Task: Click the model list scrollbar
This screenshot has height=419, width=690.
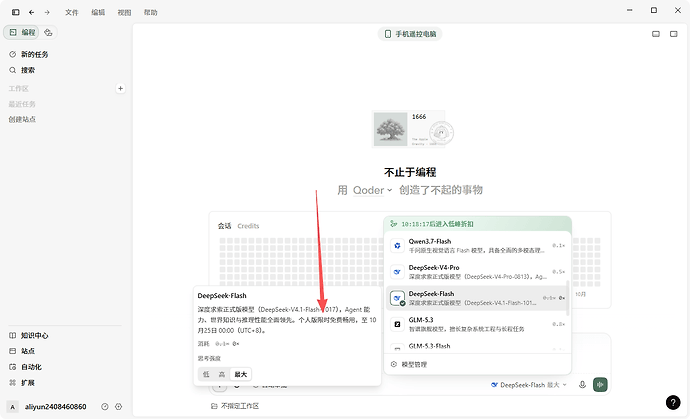Action: [568, 298]
